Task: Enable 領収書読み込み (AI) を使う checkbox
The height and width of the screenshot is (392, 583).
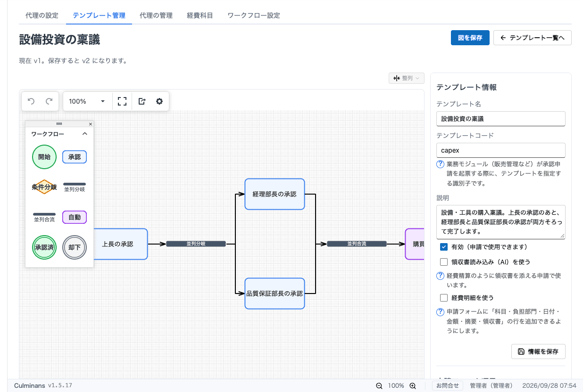Action: 444,262
